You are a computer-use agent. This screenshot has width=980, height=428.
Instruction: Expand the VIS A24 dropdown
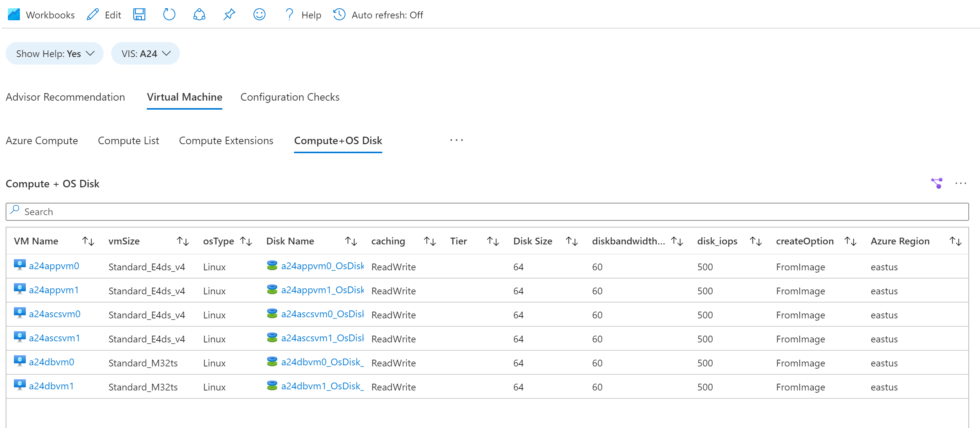point(145,54)
